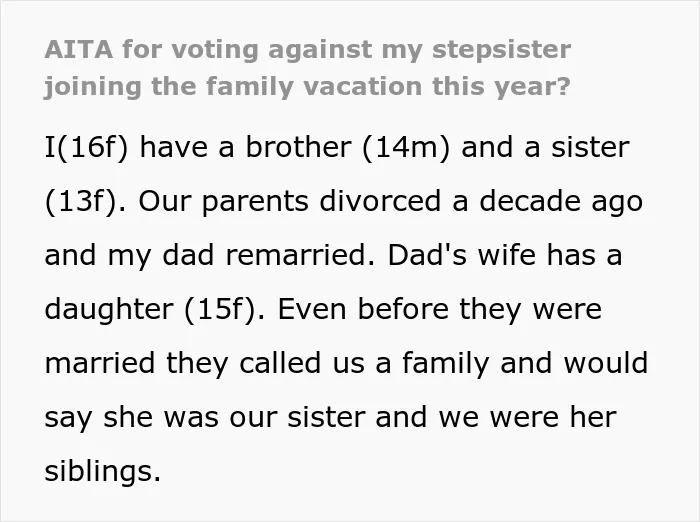
Task: Click the word "divorced" in the paragraph
Action: [380, 201]
